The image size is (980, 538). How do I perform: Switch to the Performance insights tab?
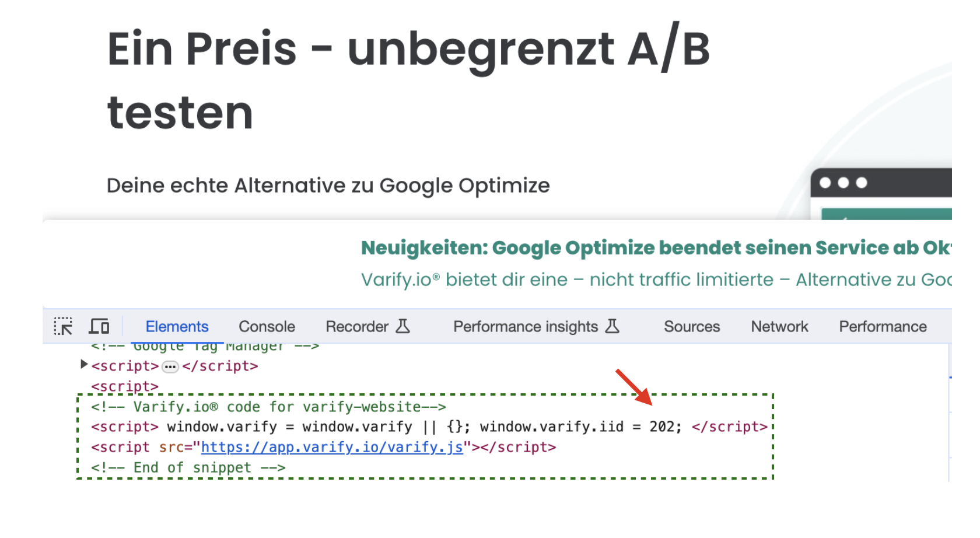tap(525, 327)
